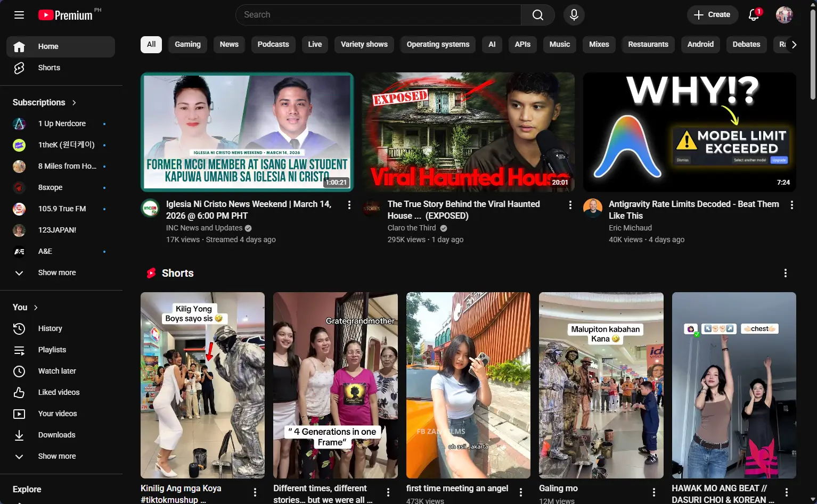Select the Live filter chip
This screenshot has height=504, width=817.
pyautogui.click(x=315, y=44)
